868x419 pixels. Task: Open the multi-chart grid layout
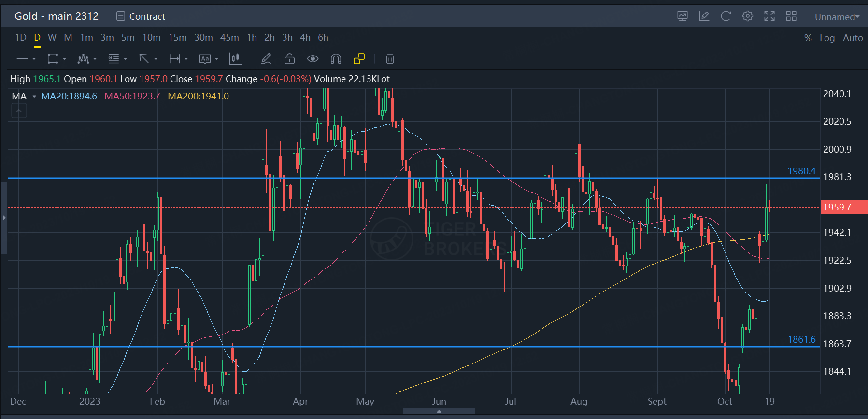point(791,16)
